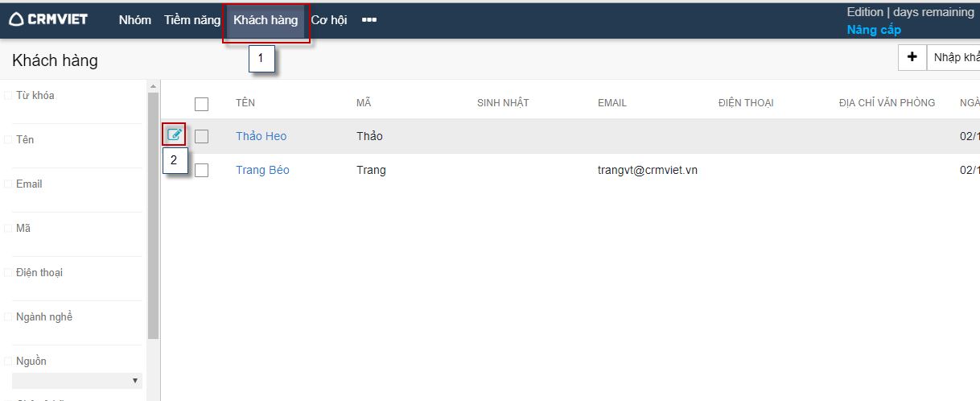Image resolution: width=980 pixels, height=401 pixels.
Task: Open the Trang Béo customer link
Action: (x=262, y=170)
